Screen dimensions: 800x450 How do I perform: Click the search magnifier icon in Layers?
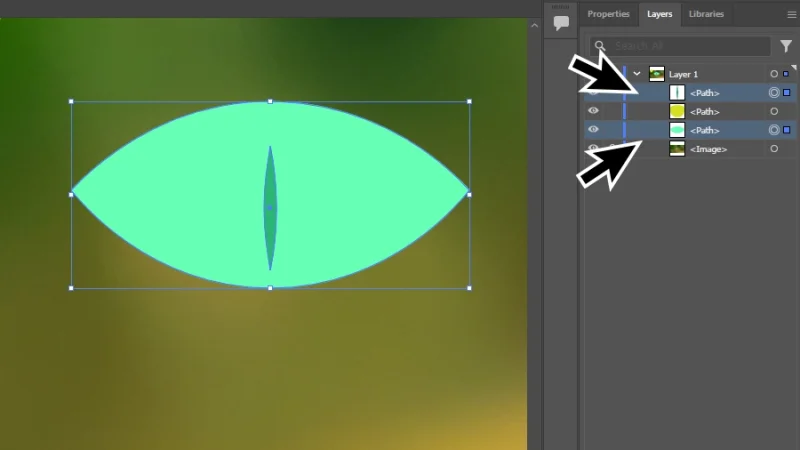coord(600,46)
